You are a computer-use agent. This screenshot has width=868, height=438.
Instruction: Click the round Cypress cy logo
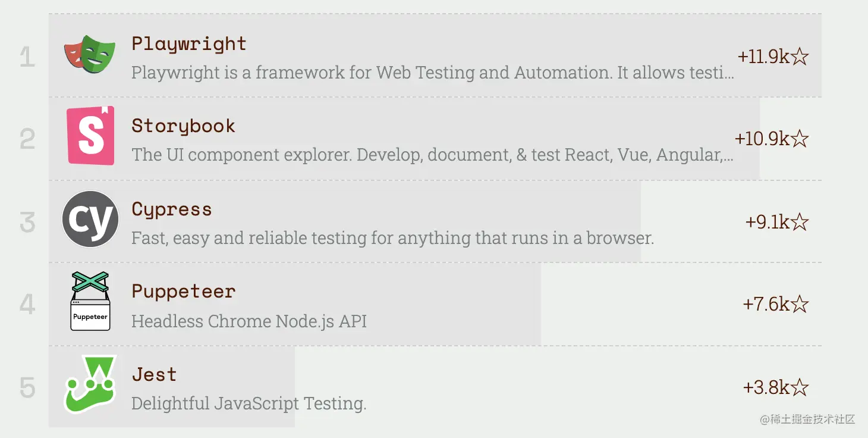[90, 219]
